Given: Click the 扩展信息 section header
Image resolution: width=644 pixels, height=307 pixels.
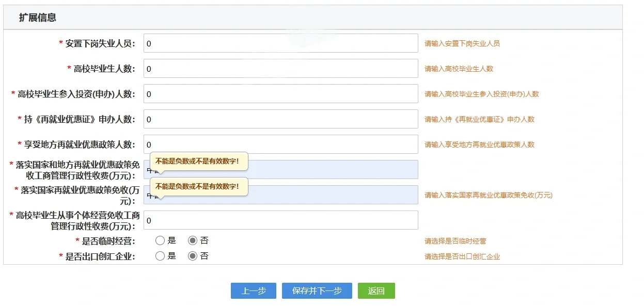Looking at the screenshot, I should (38, 18).
